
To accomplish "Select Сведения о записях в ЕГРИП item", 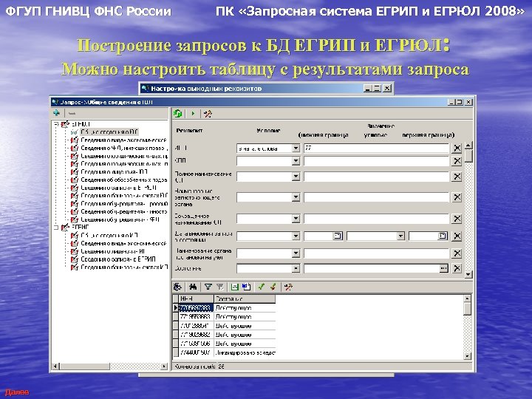I will (x=118, y=259).
